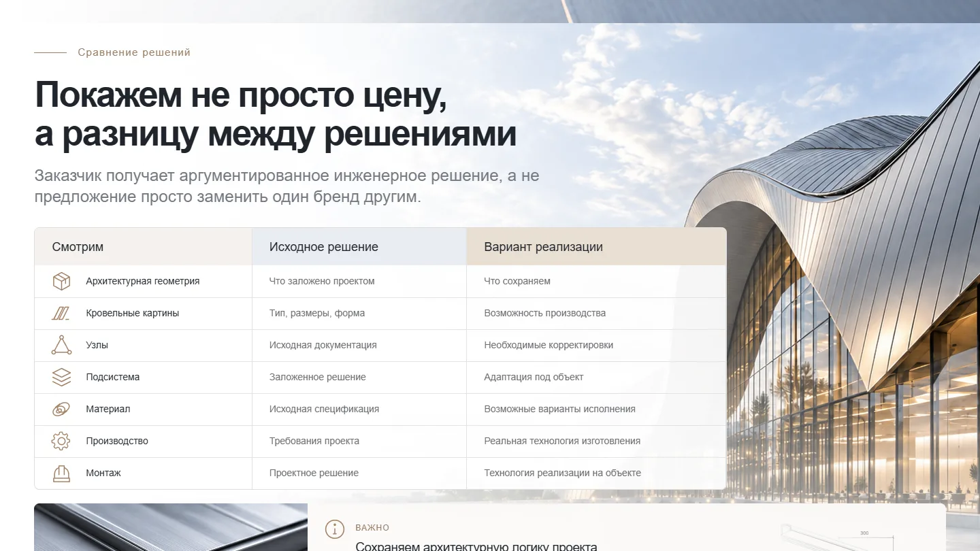The width and height of the screenshot is (980, 551).
Task: Select the Смотрим column header
Action: [144, 246]
